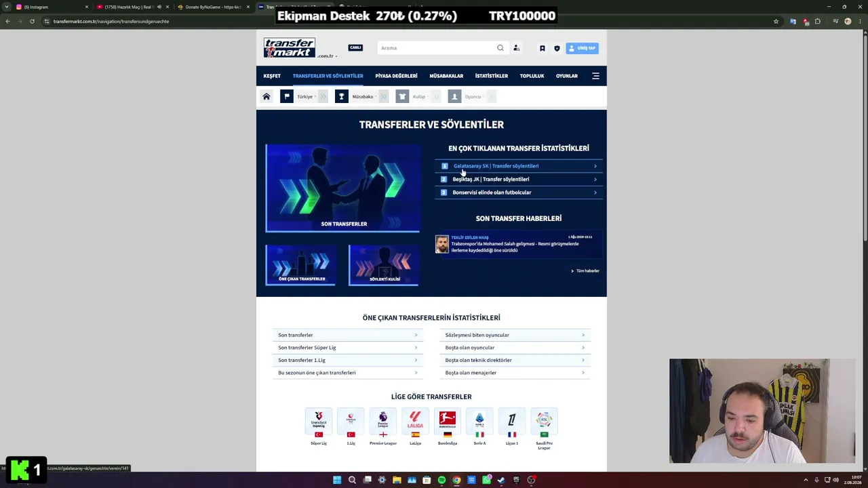868x488 pixels.
Task: Open the .com.tr domain selector dropdown
Action: click(x=327, y=56)
